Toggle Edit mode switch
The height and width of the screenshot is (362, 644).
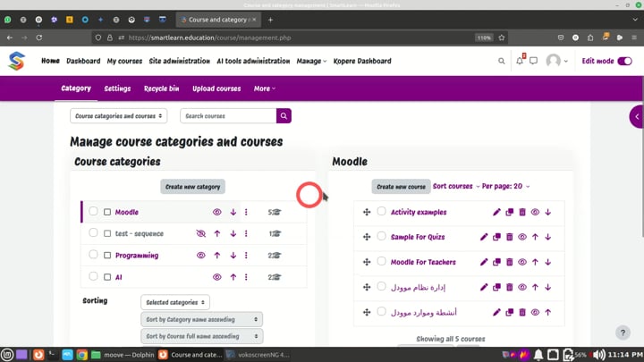(624, 61)
